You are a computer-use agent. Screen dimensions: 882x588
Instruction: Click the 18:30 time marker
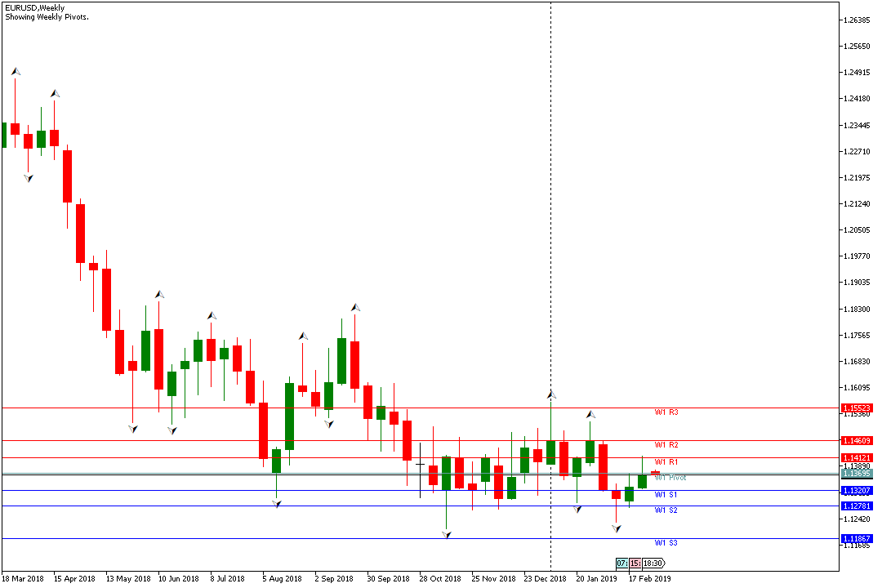tap(654, 563)
